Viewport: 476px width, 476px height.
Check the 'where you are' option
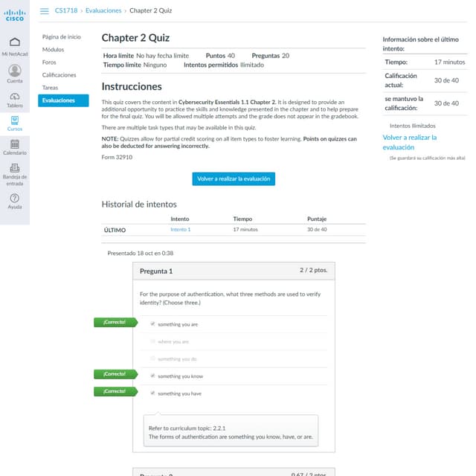click(x=152, y=341)
